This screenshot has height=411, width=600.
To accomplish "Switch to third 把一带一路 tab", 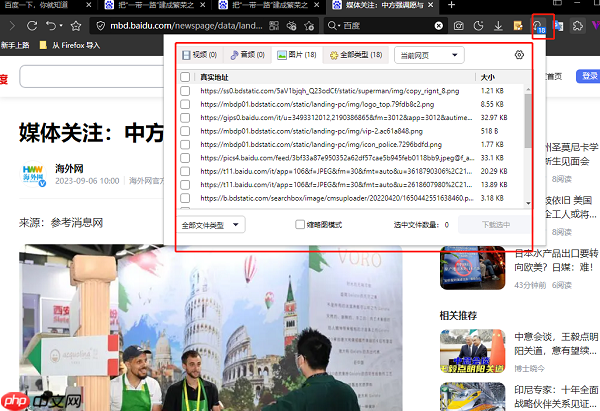I will click(270, 5).
